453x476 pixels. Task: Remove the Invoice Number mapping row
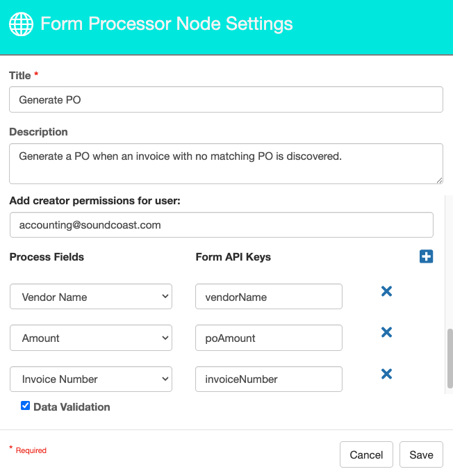(x=387, y=374)
